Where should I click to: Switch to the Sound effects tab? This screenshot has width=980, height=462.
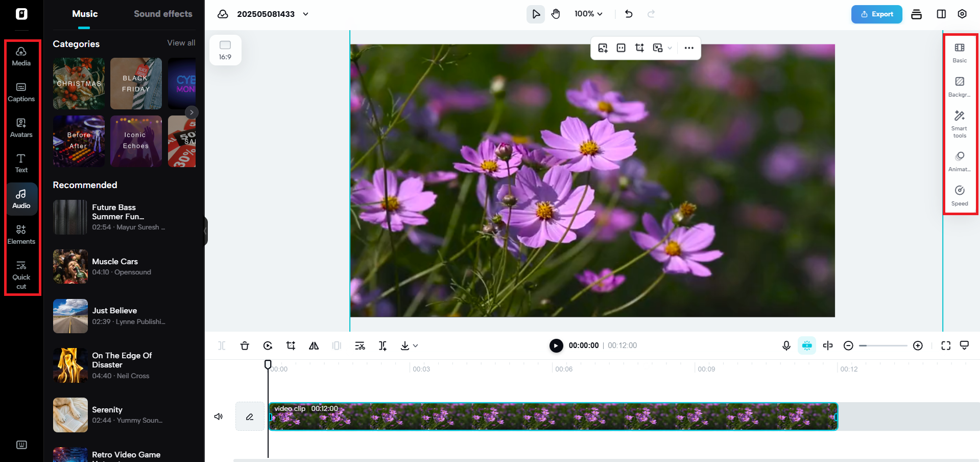click(x=162, y=14)
